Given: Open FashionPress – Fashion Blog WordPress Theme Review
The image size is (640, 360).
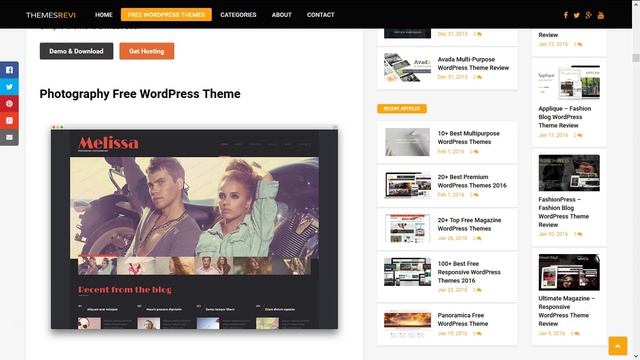Looking at the screenshot, I should [563, 212].
